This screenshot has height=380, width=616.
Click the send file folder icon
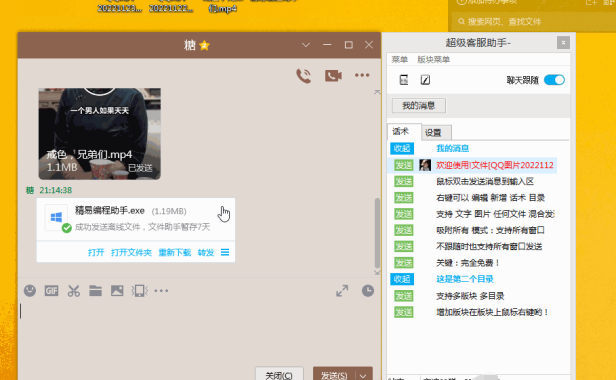point(95,291)
